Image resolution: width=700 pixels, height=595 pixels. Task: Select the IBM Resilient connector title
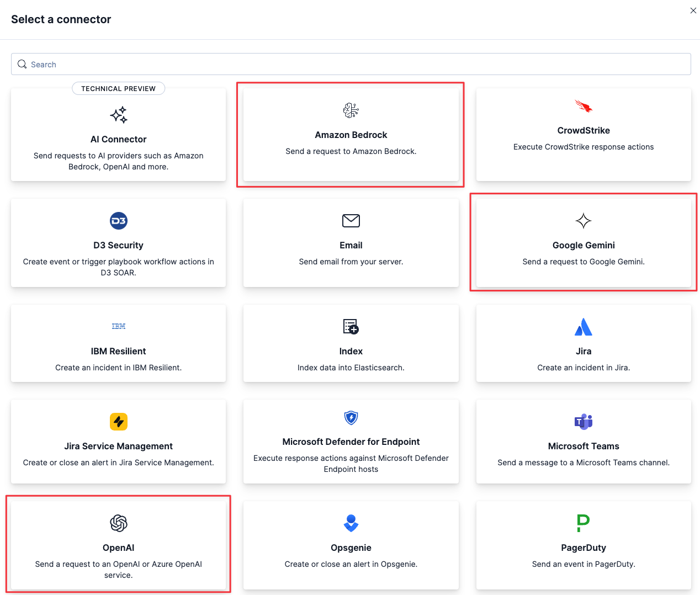point(119,351)
